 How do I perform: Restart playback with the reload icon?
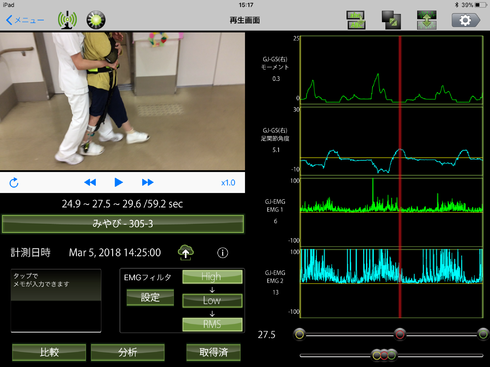[14, 183]
